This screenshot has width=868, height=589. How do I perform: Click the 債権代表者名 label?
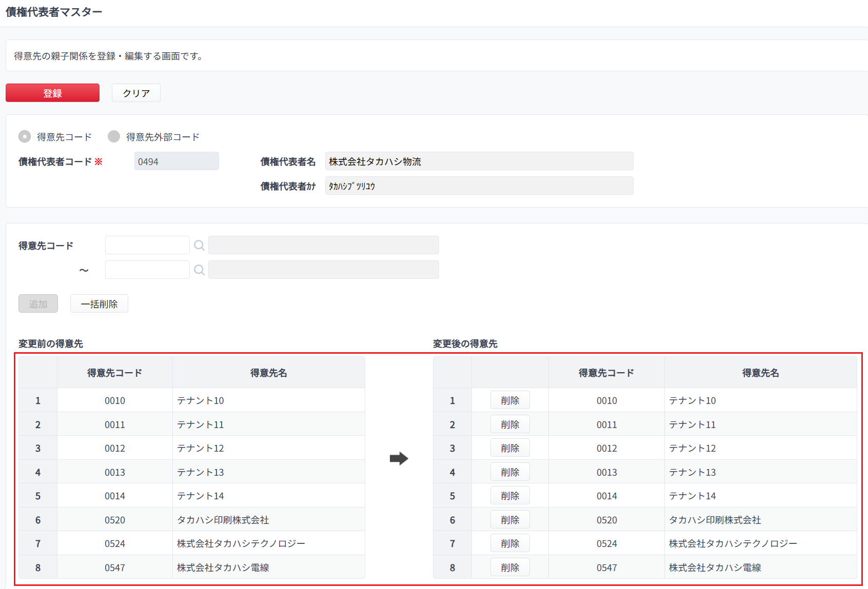click(288, 161)
